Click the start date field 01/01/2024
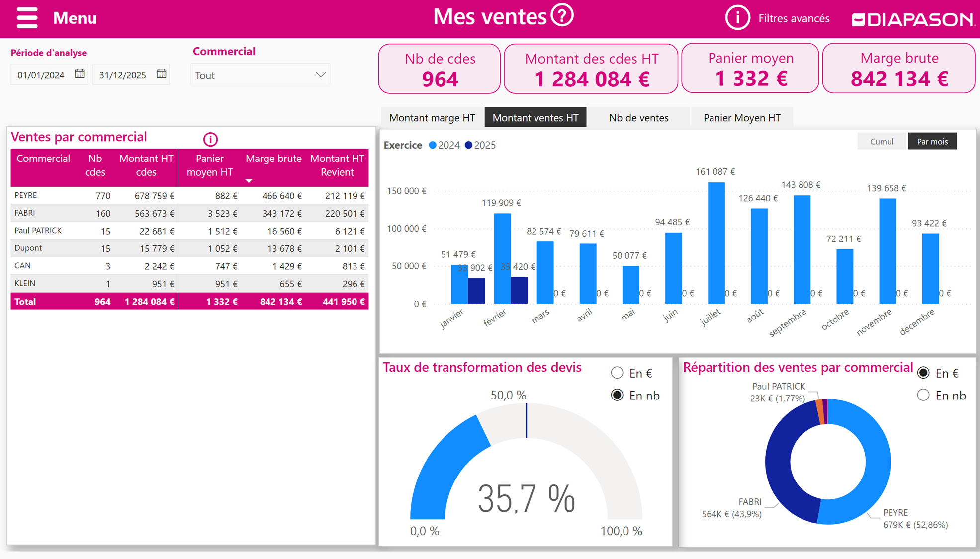 pos(41,75)
